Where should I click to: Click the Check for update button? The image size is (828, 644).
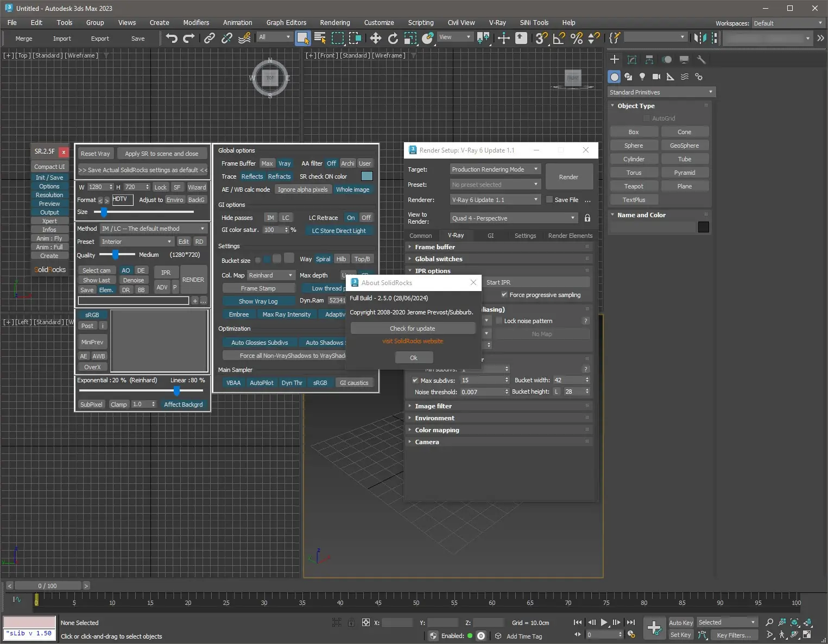coord(413,328)
